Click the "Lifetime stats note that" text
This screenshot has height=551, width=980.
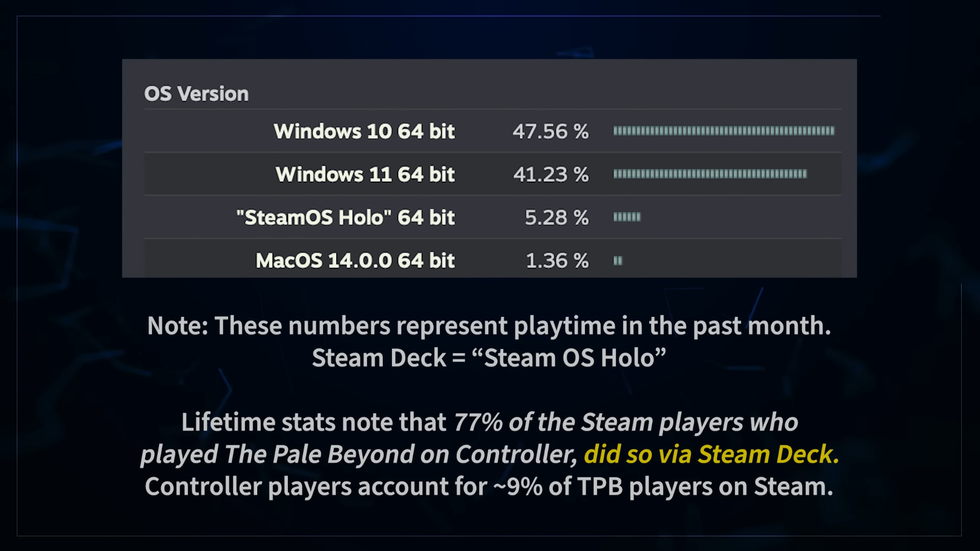313,422
